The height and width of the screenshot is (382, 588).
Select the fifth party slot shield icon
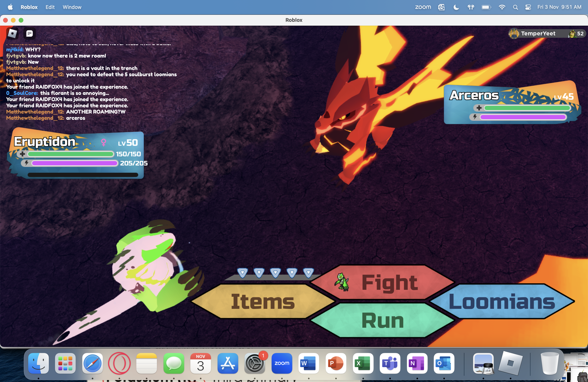(308, 273)
